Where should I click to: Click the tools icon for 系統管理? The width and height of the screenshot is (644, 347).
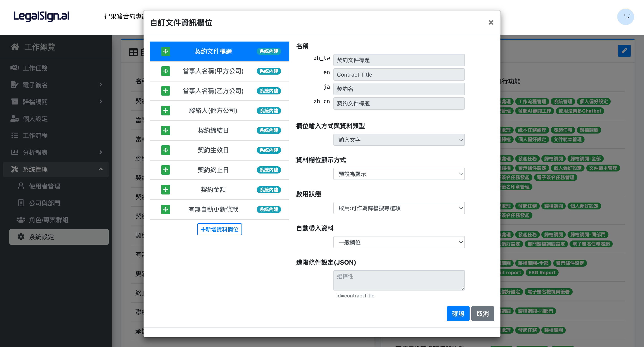[15, 169]
